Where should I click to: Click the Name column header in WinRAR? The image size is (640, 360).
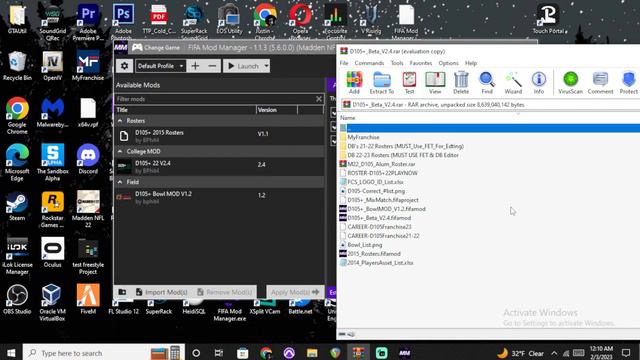(348, 118)
